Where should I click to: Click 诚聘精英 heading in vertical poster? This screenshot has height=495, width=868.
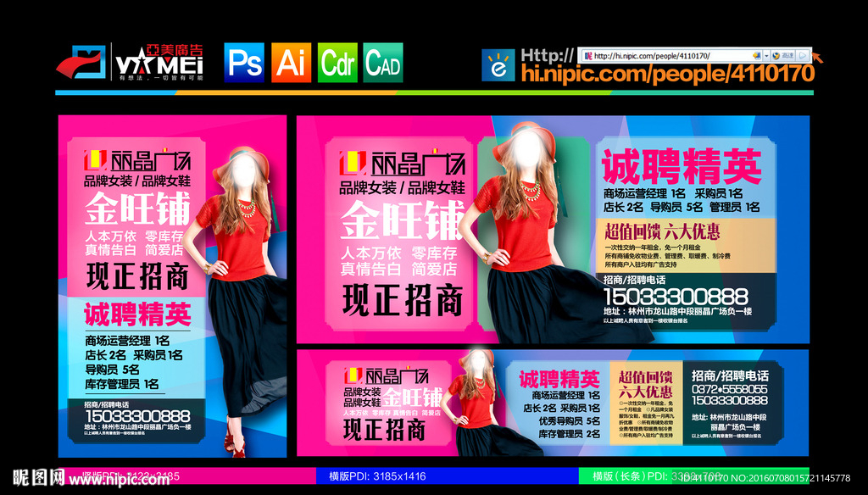click(x=138, y=314)
